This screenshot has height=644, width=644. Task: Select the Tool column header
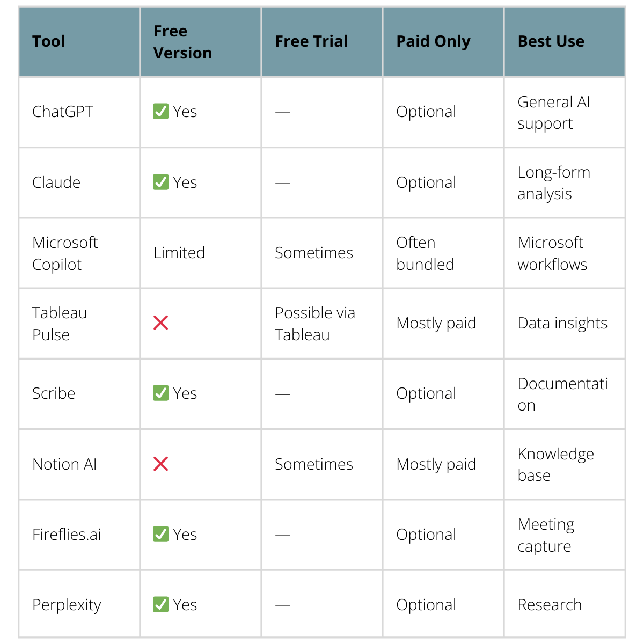(x=49, y=41)
